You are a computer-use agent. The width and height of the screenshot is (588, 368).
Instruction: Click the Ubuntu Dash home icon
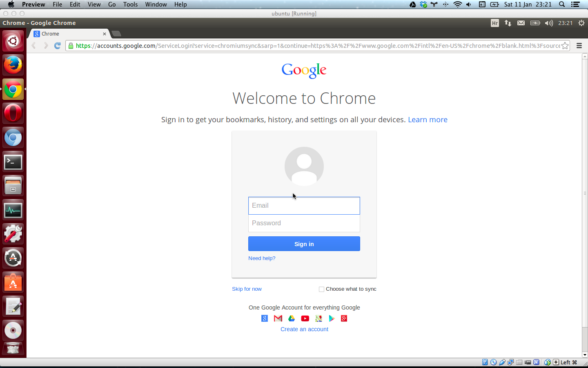click(13, 41)
